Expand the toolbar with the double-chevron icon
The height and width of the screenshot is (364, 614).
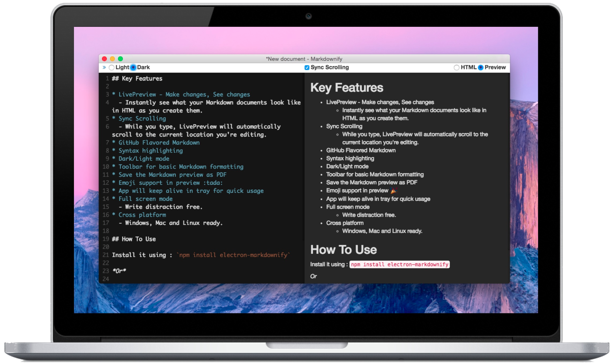(x=104, y=67)
